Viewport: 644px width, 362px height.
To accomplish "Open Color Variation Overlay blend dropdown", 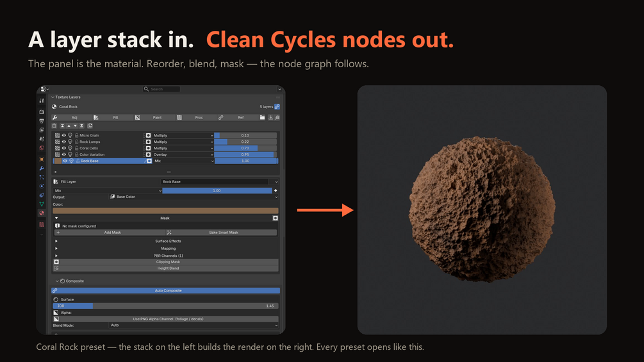I will pyautogui.click(x=183, y=155).
